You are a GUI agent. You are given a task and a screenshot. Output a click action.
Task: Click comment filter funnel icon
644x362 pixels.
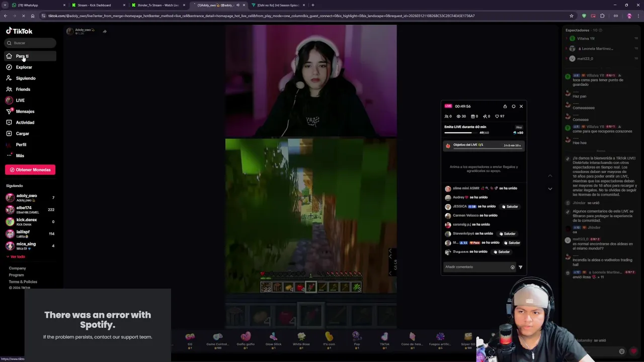coord(520,267)
